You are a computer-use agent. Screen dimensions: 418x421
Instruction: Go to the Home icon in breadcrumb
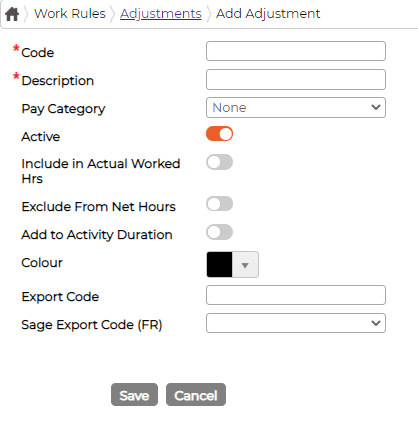[12, 14]
